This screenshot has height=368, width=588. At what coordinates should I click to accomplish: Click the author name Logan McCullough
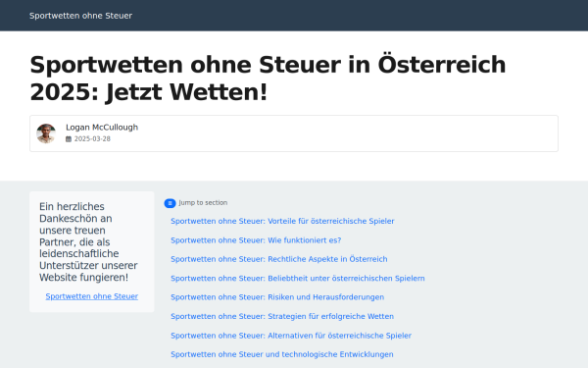tap(102, 128)
